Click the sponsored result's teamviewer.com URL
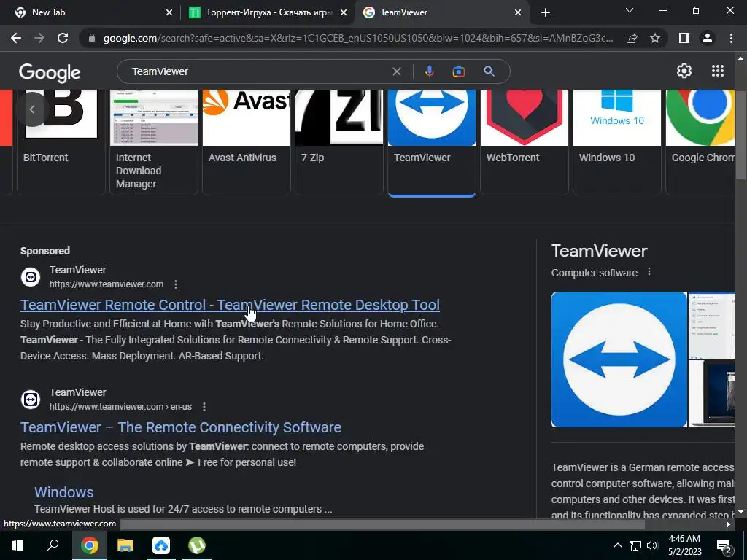747x560 pixels. tap(107, 284)
